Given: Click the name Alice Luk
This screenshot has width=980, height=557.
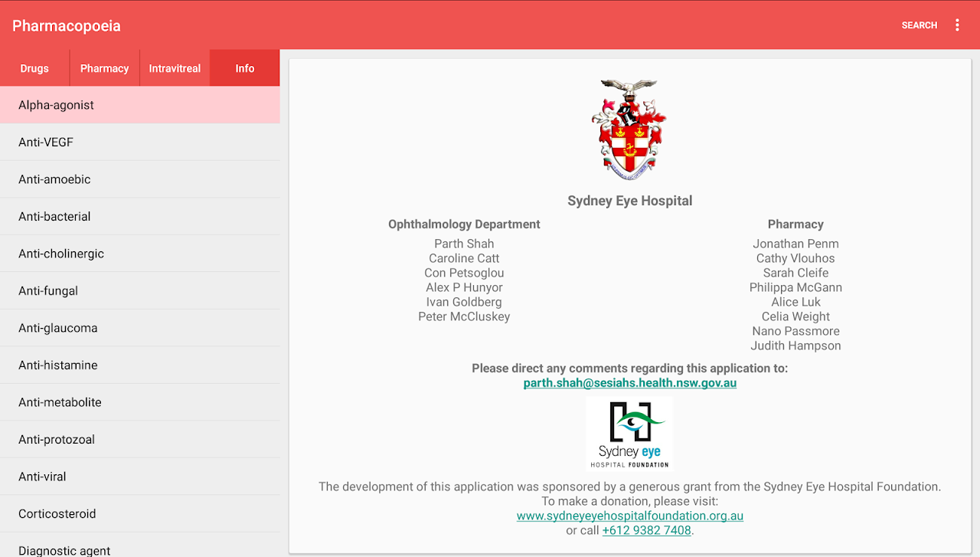Looking at the screenshot, I should tap(795, 302).
